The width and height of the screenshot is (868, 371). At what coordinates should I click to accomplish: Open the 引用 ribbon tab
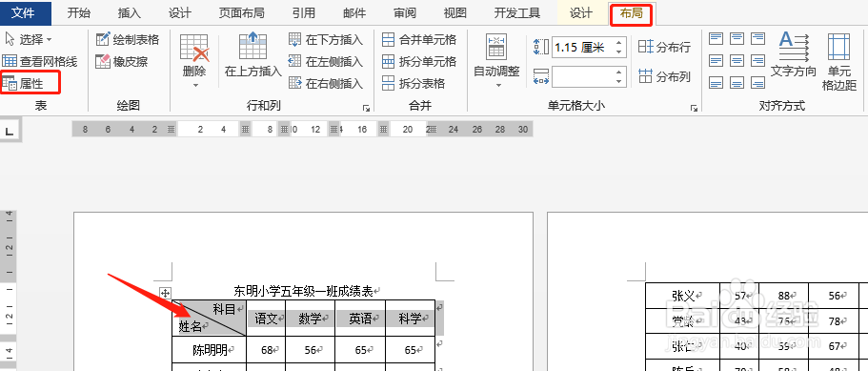tap(303, 13)
